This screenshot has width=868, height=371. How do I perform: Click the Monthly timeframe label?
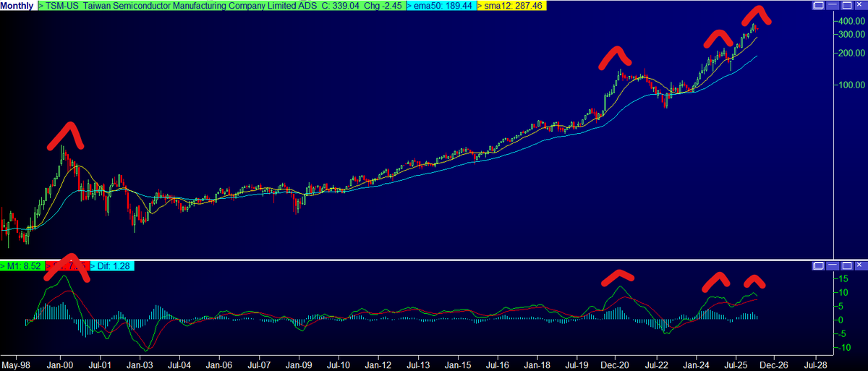17,6
